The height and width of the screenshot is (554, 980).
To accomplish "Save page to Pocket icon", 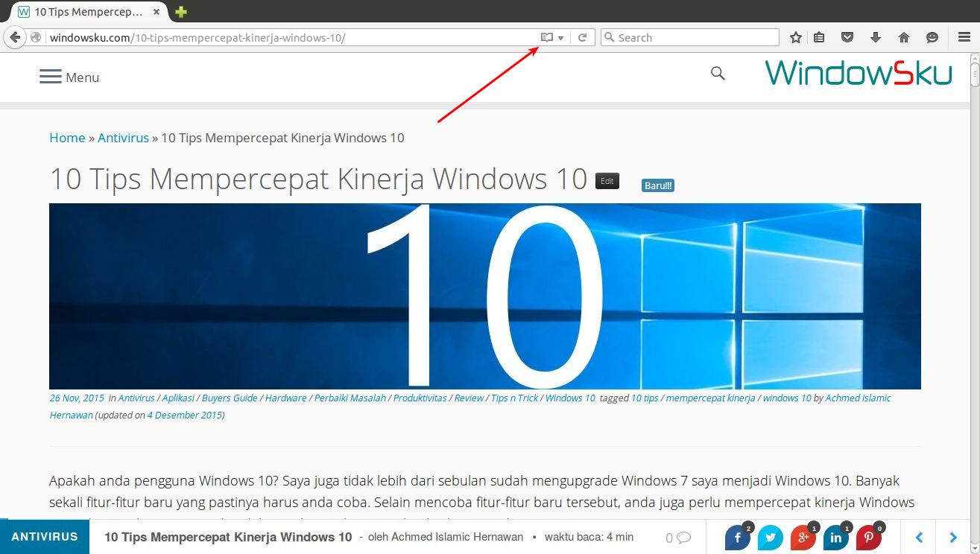I will click(847, 37).
